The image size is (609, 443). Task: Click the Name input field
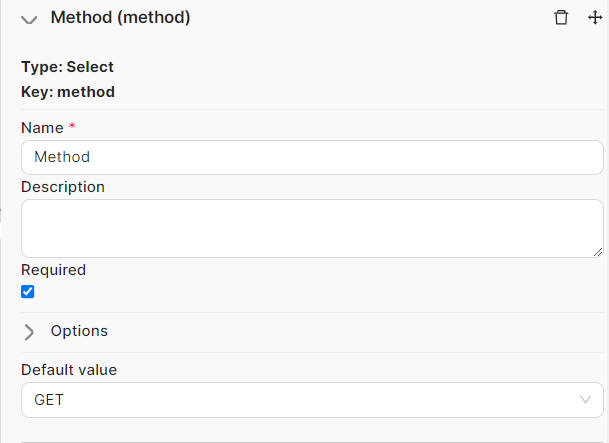[311, 157]
